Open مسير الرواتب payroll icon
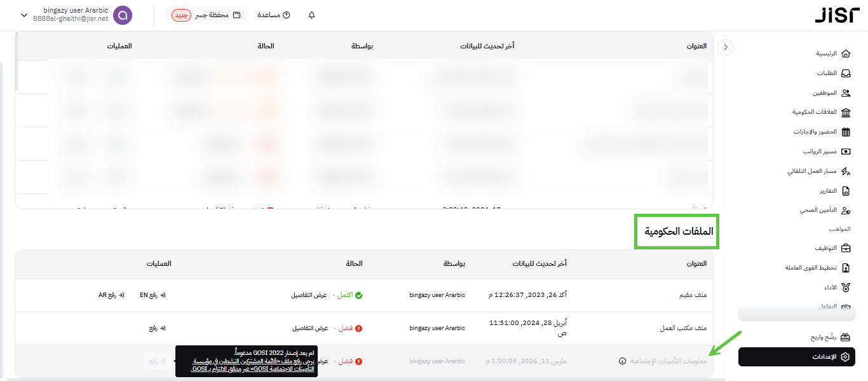868x381 pixels. coord(846,152)
